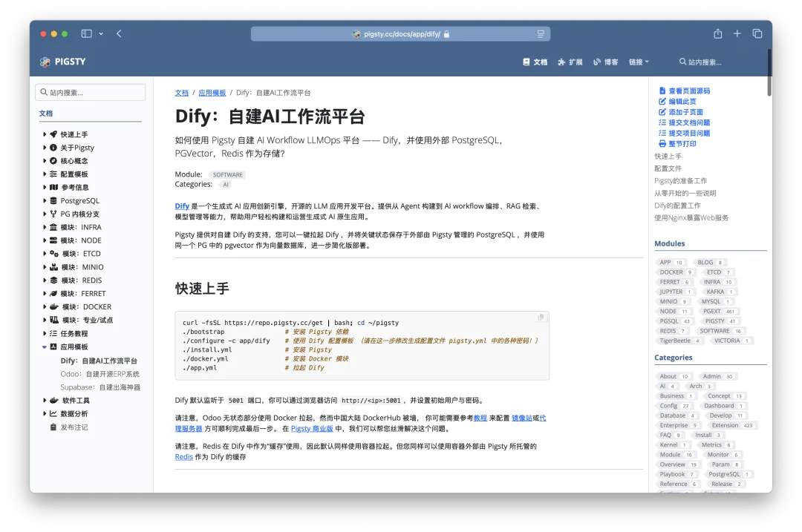This screenshot has height=532, width=802.
Task: Click the gears icon beside 模块: ETCD
Action: click(x=53, y=254)
